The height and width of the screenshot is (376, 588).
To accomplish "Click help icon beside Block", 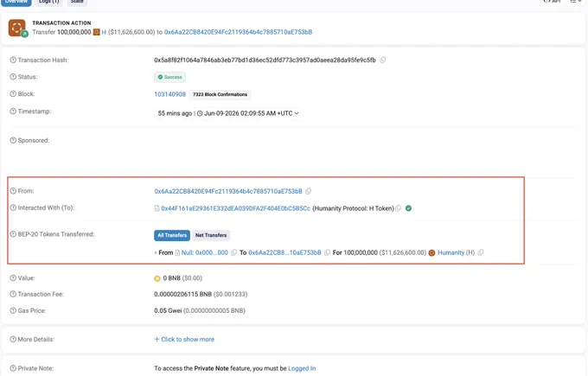I will tap(13, 94).
